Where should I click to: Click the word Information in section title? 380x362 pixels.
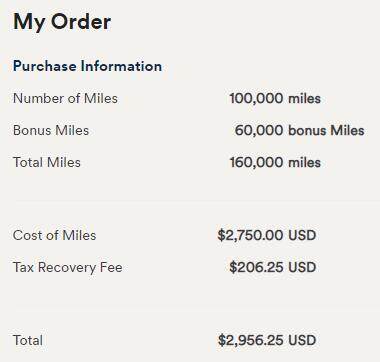[x=121, y=66]
